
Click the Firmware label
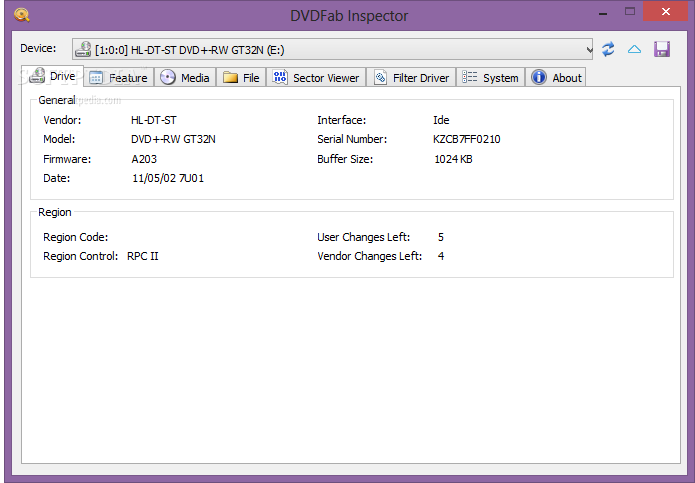coord(67,159)
